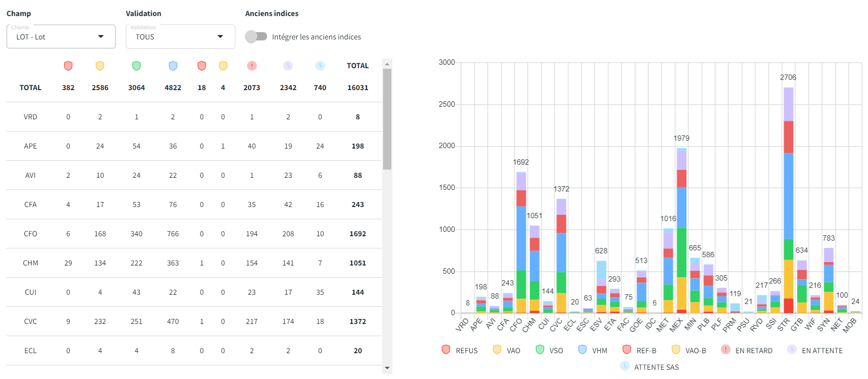Select the CVC row label in table
This screenshot has width=868, height=379.
pos(30,322)
